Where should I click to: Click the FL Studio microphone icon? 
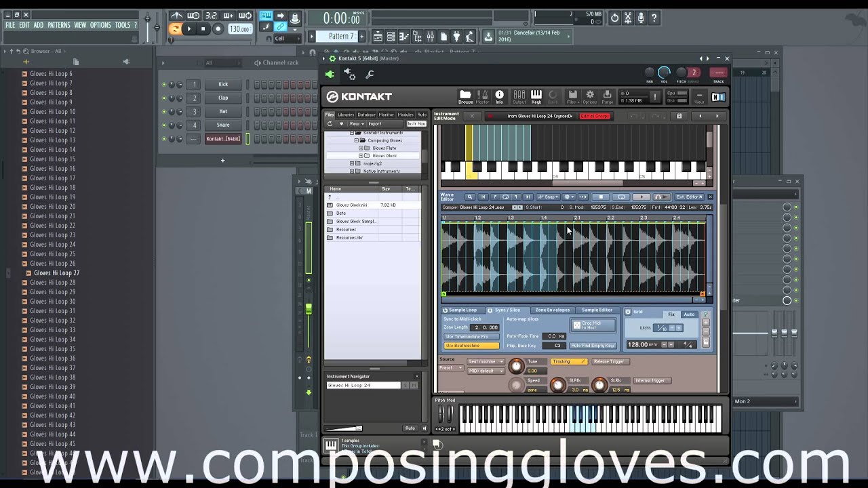tap(641, 18)
